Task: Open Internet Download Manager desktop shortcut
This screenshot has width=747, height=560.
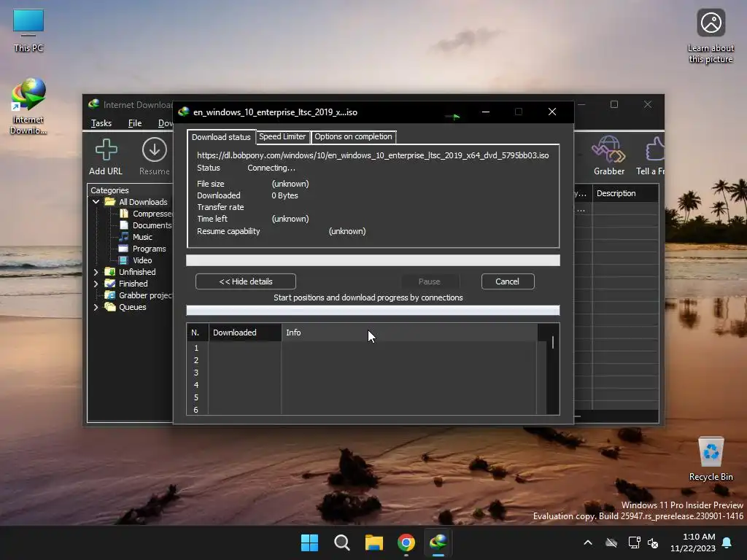Action: pos(28,106)
